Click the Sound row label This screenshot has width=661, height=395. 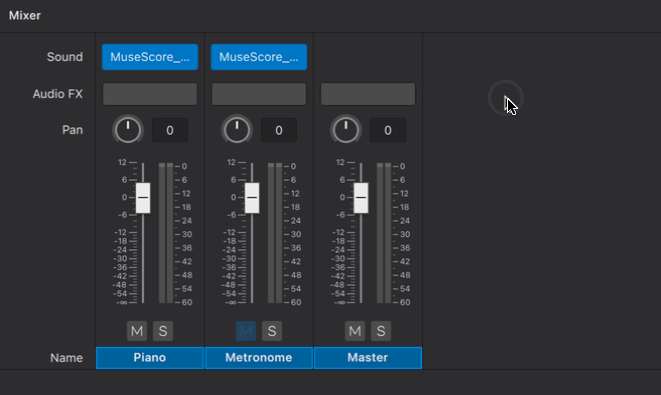tap(65, 57)
